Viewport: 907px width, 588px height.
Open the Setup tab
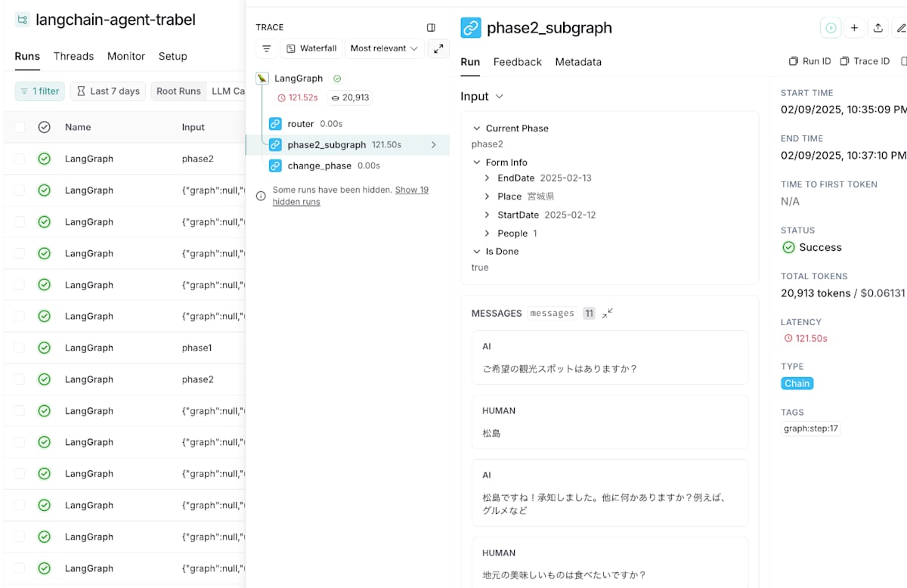tap(173, 56)
